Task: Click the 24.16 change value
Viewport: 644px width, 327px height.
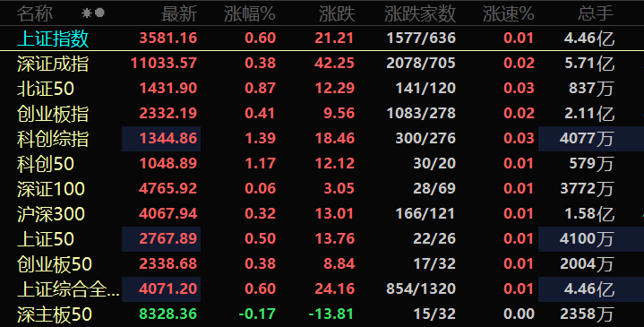Action: tap(335, 288)
